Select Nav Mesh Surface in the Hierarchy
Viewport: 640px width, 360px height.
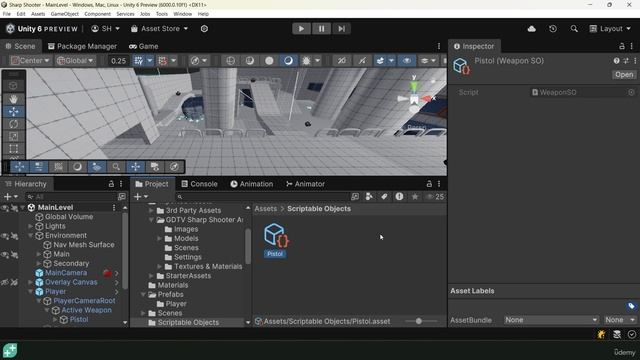(84, 244)
